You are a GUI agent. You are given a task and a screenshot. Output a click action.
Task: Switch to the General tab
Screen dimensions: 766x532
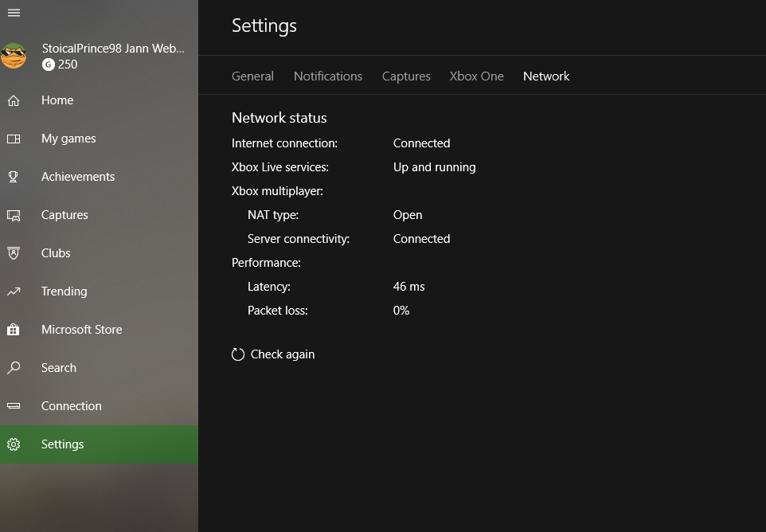tap(252, 76)
